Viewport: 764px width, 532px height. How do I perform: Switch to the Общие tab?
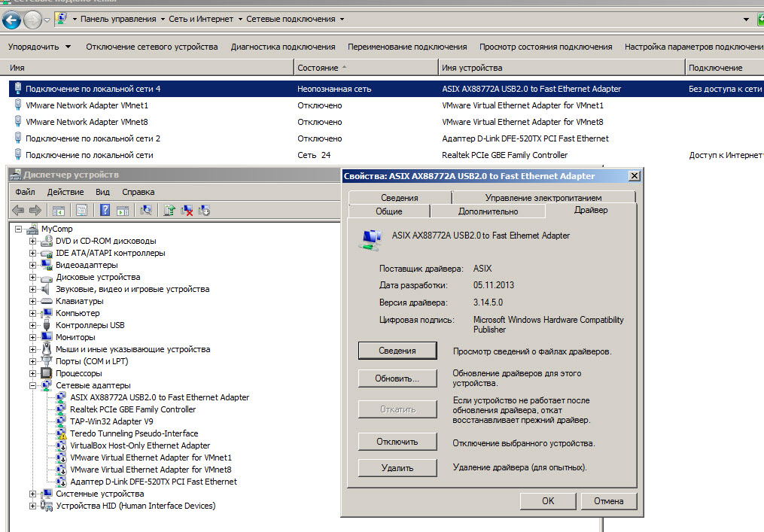(388, 211)
